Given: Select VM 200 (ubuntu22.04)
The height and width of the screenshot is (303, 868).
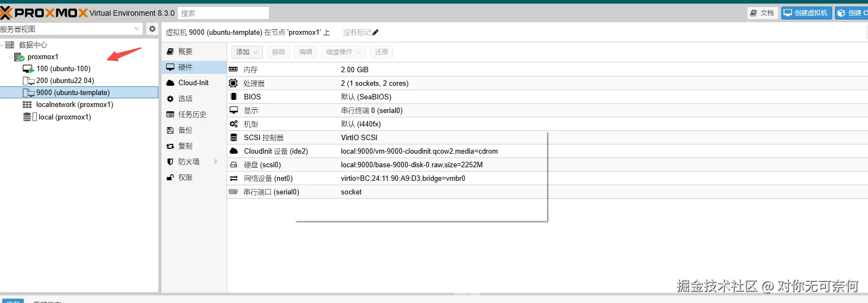Looking at the screenshot, I should point(65,81).
